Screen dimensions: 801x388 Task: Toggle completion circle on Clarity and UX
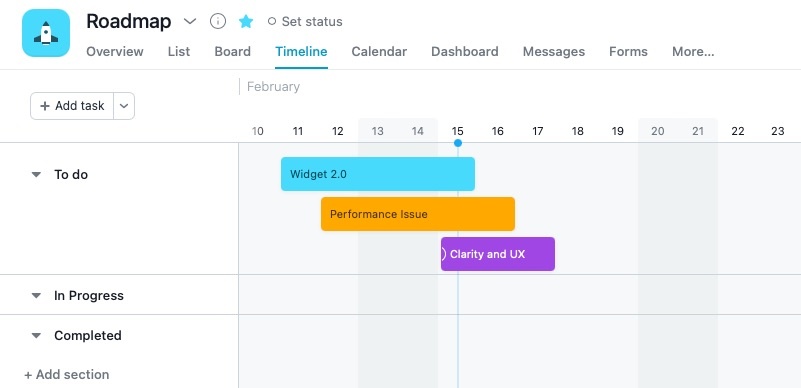[x=442, y=254]
